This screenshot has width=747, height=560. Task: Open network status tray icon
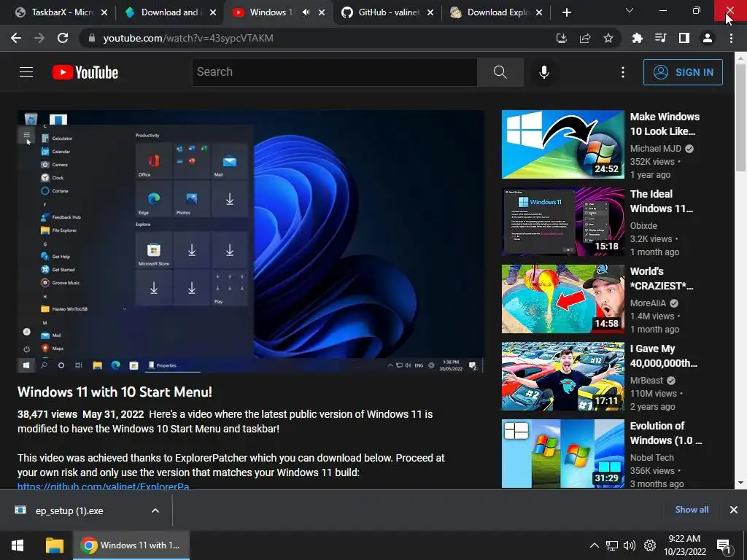(612, 545)
